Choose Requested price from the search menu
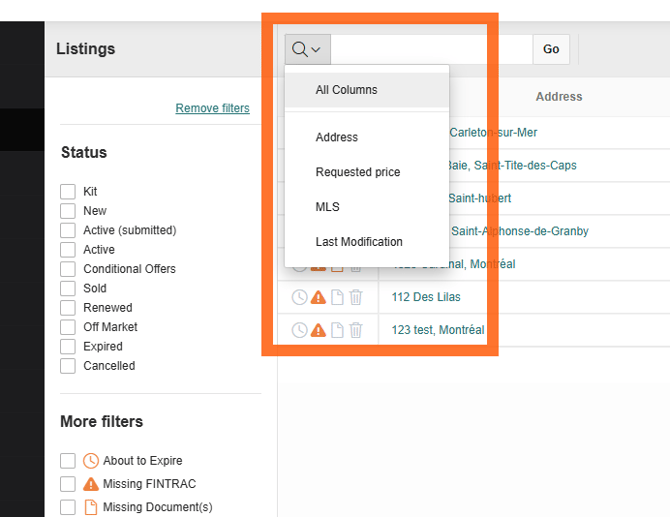This screenshot has width=670, height=517. [358, 172]
